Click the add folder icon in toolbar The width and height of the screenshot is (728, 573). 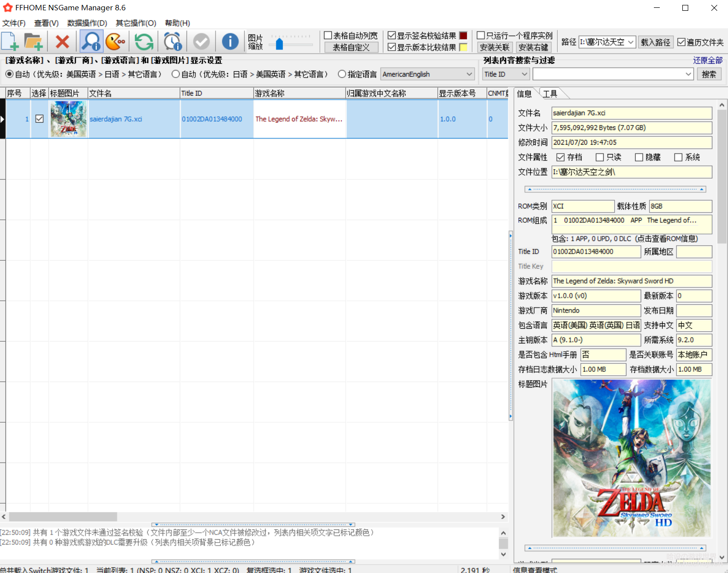[x=33, y=42]
